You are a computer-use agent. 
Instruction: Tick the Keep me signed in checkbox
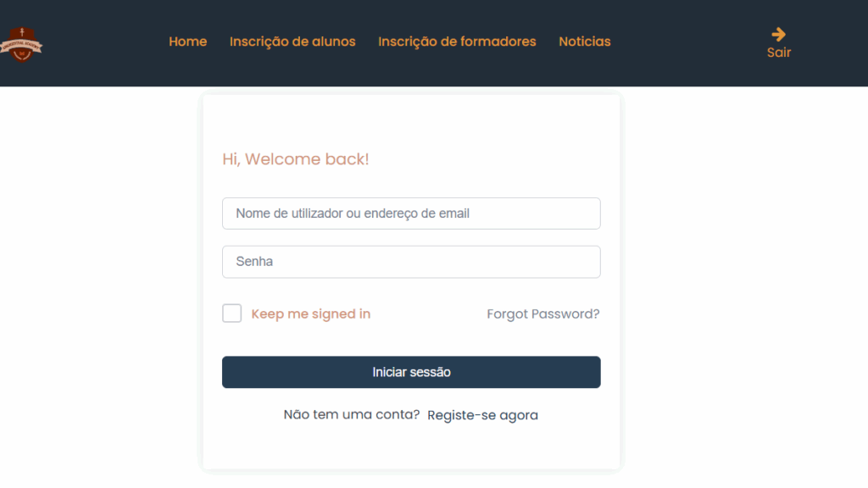(x=232, y=313)
